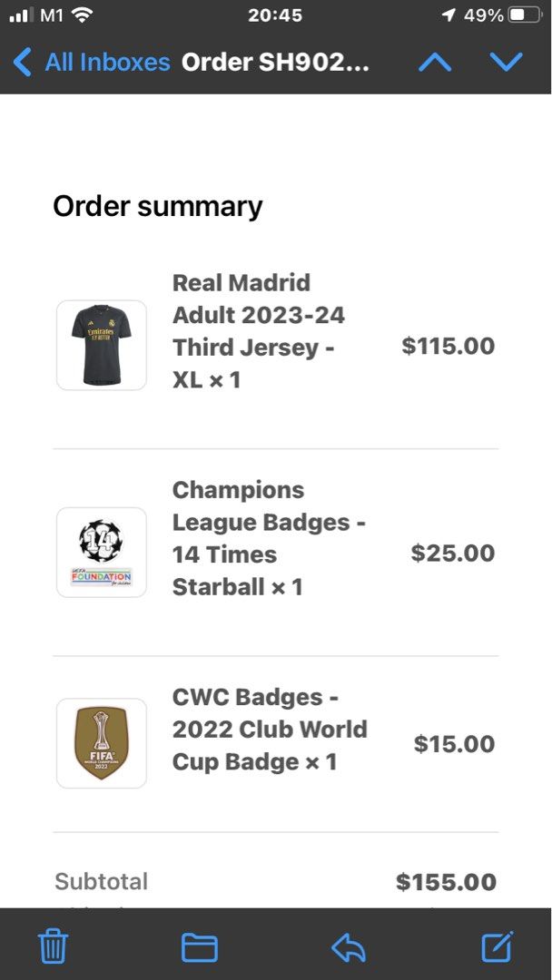The width and height of the screenshot is (552, 980).
Task: Tap the compose new message icon
Action: click(497, 946)
